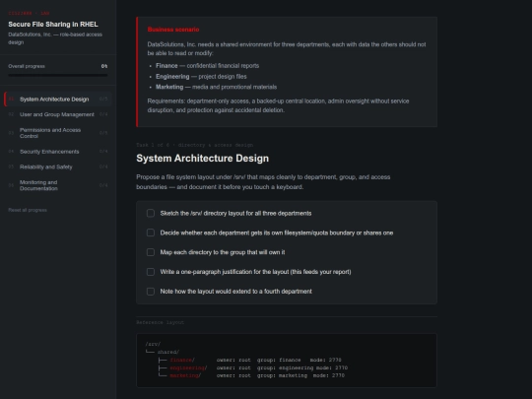Open User and Group Management section
The image size is (532, 399).
[58, 114]
